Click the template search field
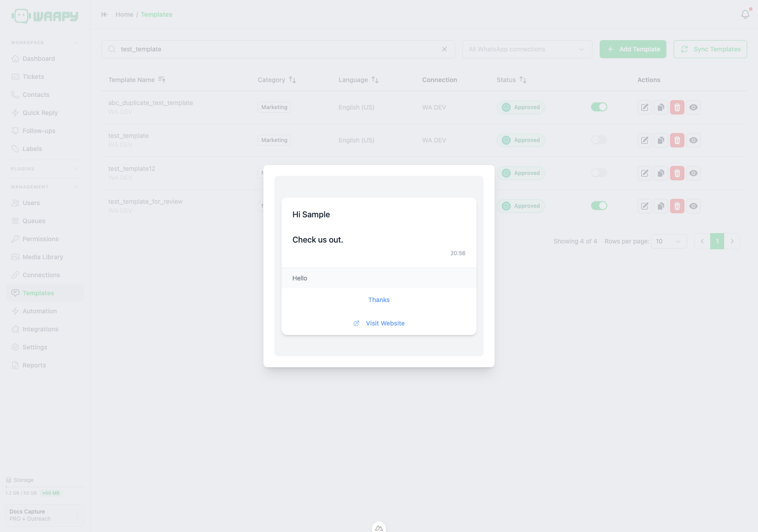This screenshot has height=532, width=758. pos(278,49)
